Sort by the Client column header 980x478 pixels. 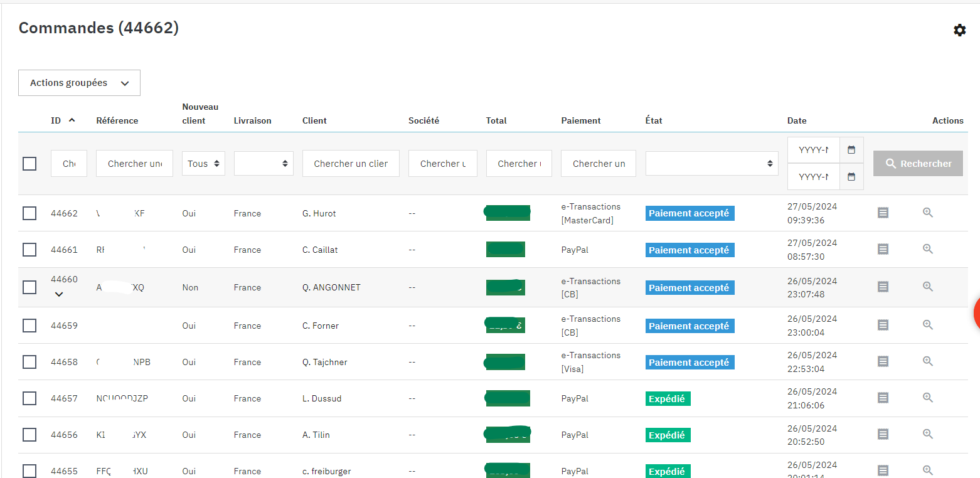[x=314, y=120]
